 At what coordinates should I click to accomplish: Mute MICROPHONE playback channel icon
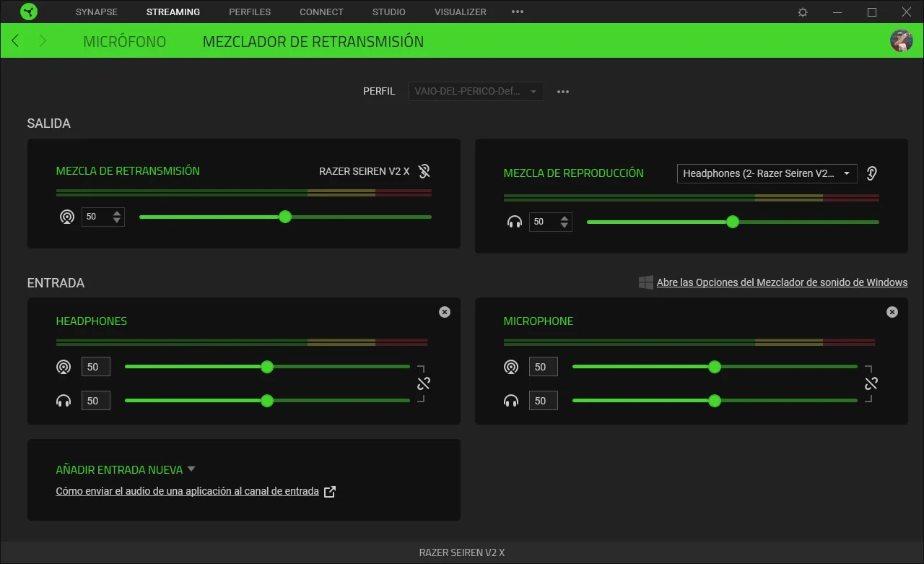(x=511, y=401)
